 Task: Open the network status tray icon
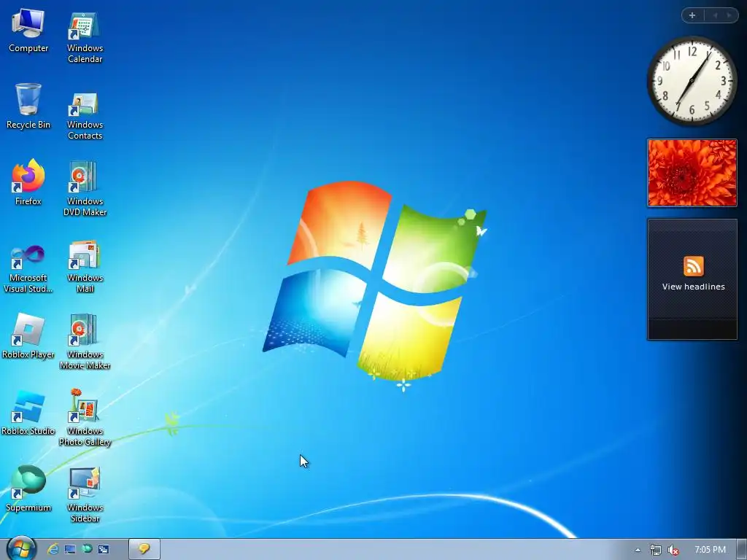click(656, 550)
